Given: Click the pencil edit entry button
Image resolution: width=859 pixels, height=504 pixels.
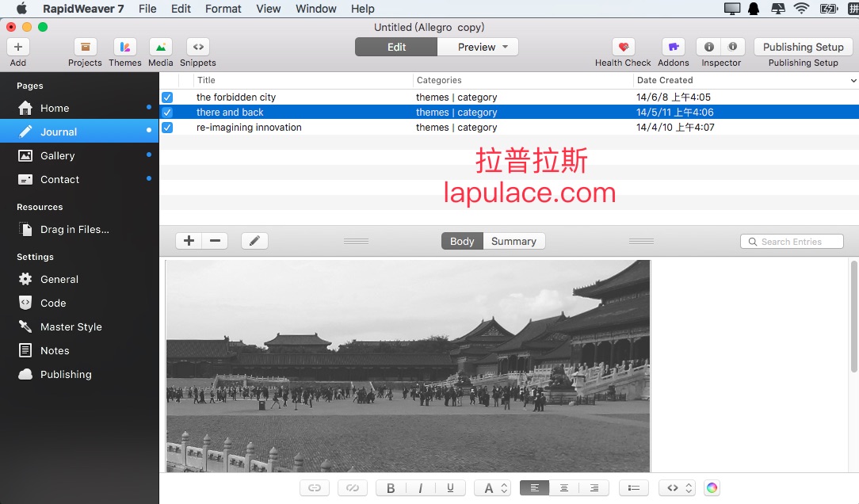Looking at the screenshot, I should coord(254,241).
